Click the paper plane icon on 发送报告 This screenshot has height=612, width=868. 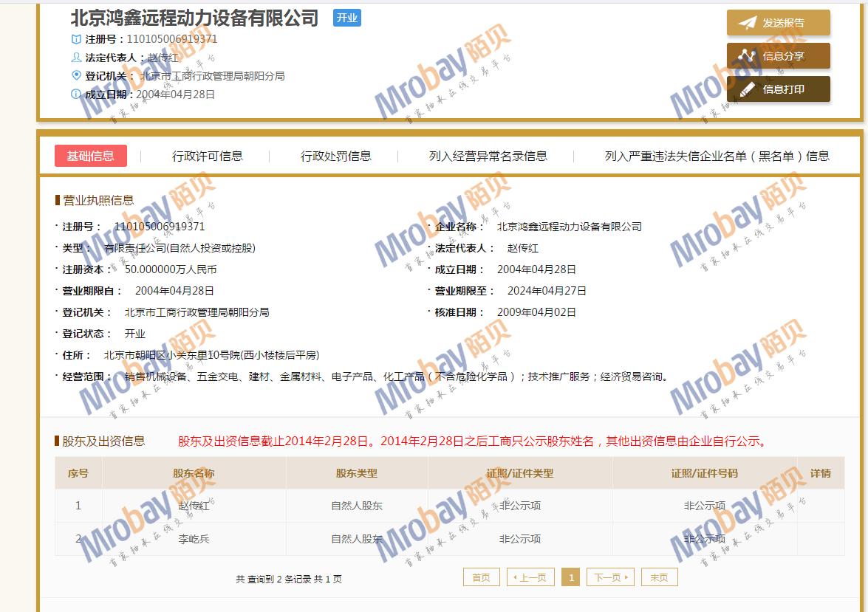(x=748, y=23)
